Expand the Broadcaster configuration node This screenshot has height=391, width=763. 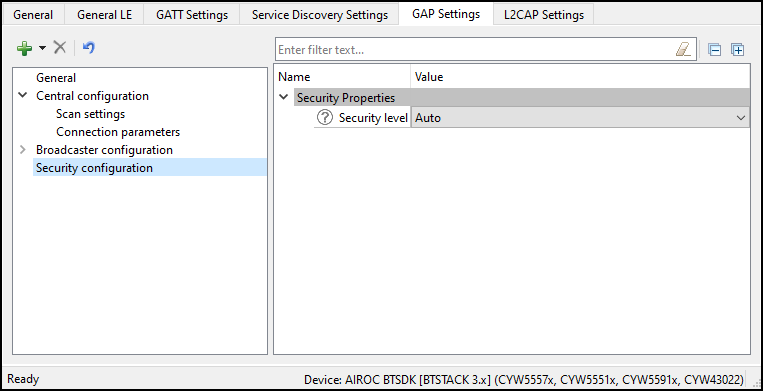[22, 150]
